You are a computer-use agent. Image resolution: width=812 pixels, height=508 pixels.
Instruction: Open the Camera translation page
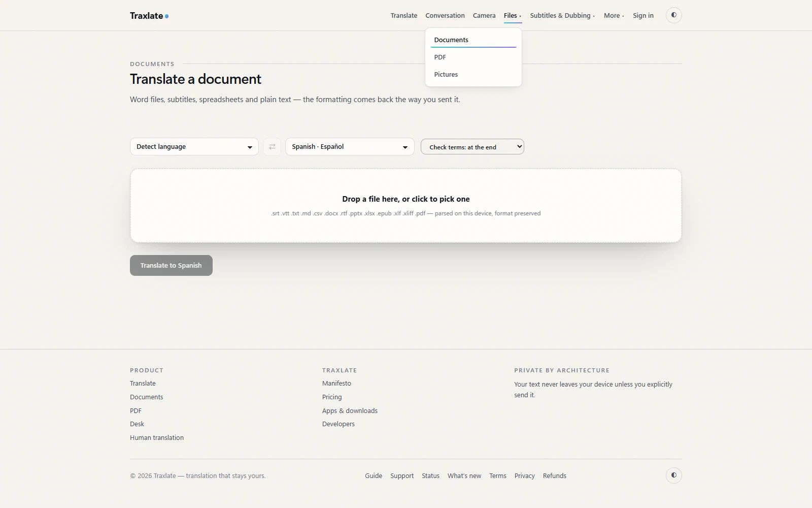(484, 16)
